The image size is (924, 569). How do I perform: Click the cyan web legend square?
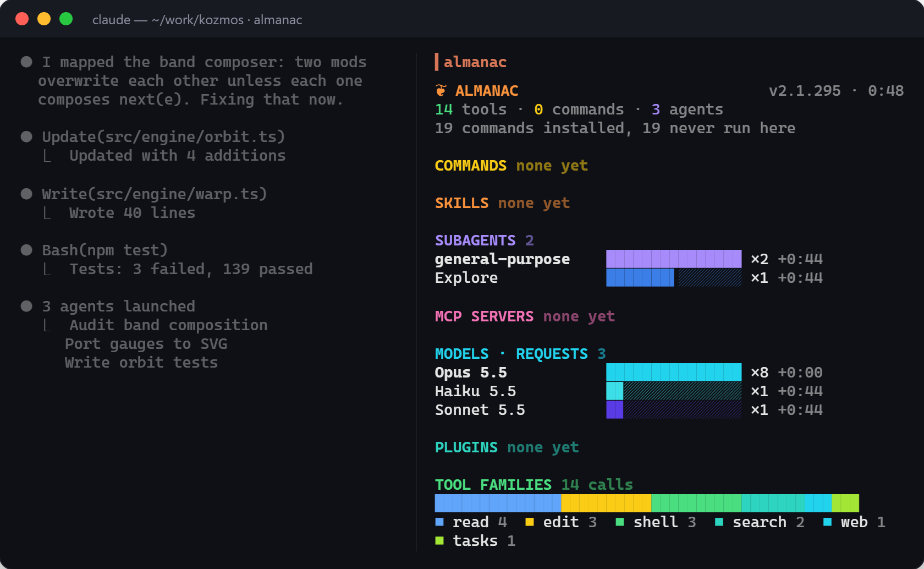click(x=827, y=522)
